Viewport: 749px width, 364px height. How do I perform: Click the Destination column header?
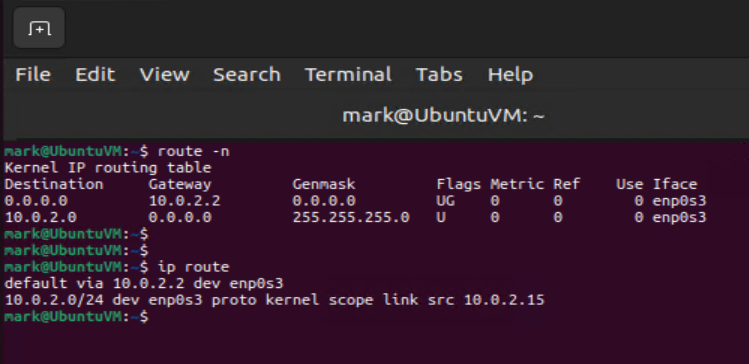tap(54, 184)
